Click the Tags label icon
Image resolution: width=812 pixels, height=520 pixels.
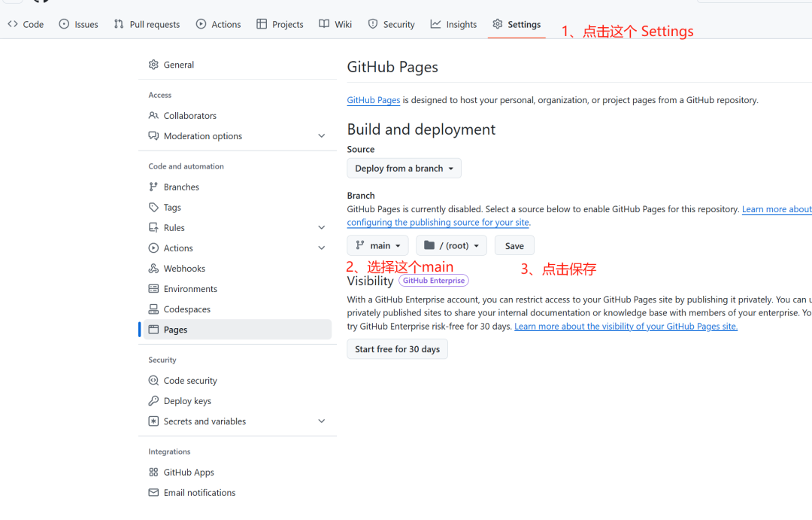[153, 208]
